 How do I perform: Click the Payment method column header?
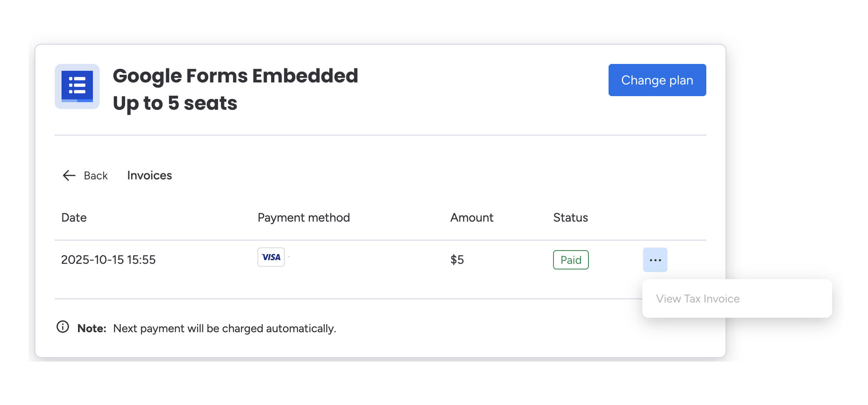click(303, 218)
